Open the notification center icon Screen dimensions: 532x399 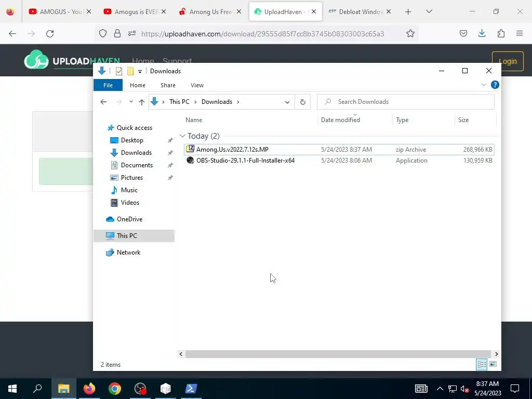click(x=515, y=389)
